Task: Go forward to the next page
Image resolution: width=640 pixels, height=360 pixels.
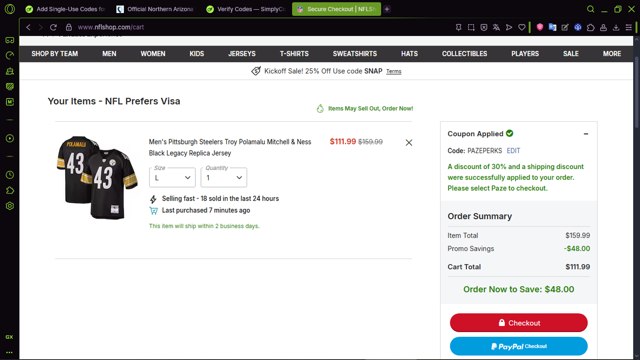Action: 40,27
